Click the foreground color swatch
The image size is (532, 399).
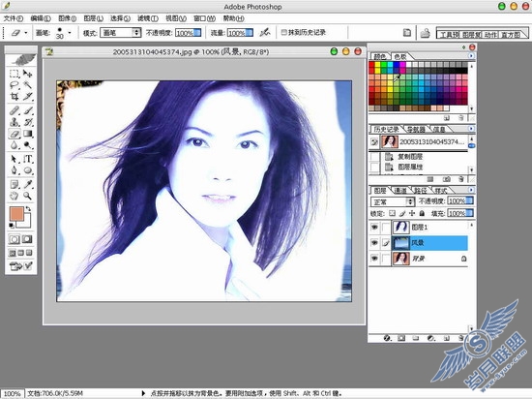point(16,214)
